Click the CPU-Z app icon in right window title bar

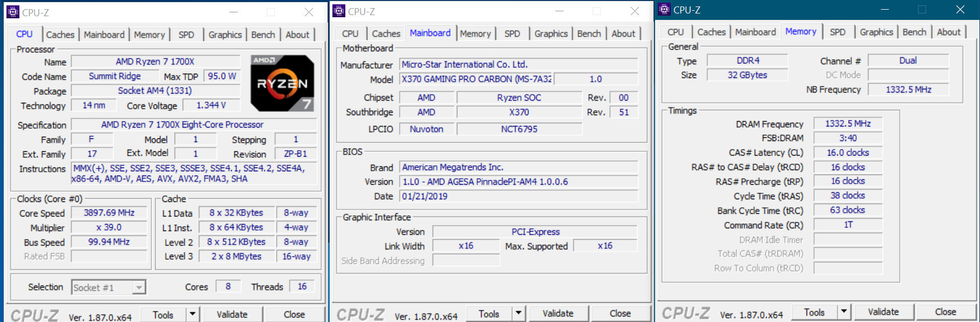(665, 9)
